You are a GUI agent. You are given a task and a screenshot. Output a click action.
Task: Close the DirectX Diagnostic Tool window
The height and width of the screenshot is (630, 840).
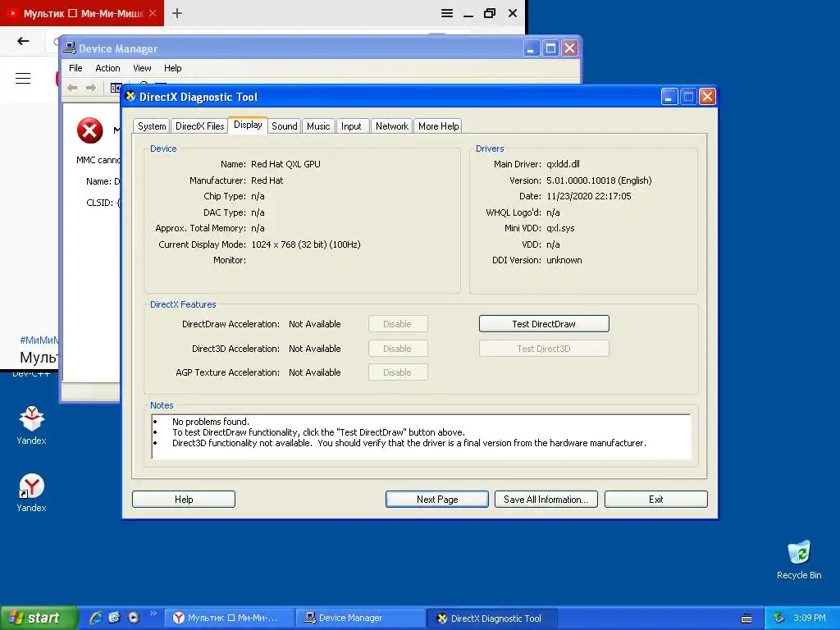pos(707,97)
